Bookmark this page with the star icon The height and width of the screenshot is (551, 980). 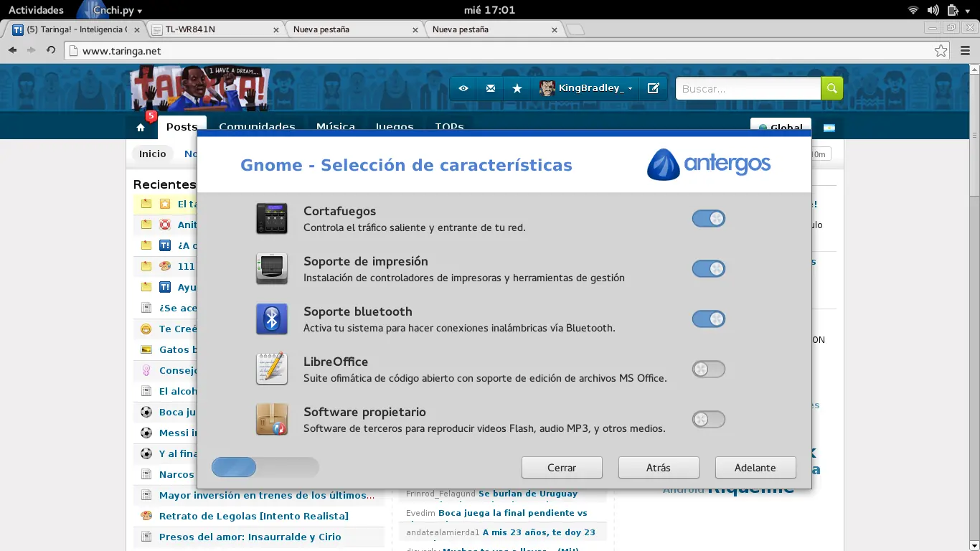tap(941, 51)
